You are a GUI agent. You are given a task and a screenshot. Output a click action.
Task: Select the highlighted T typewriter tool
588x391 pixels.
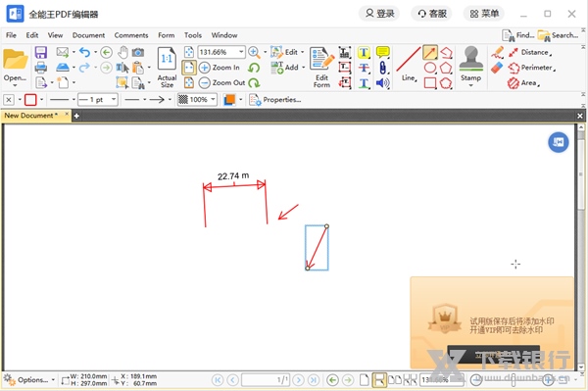click(x=364, y=52)
